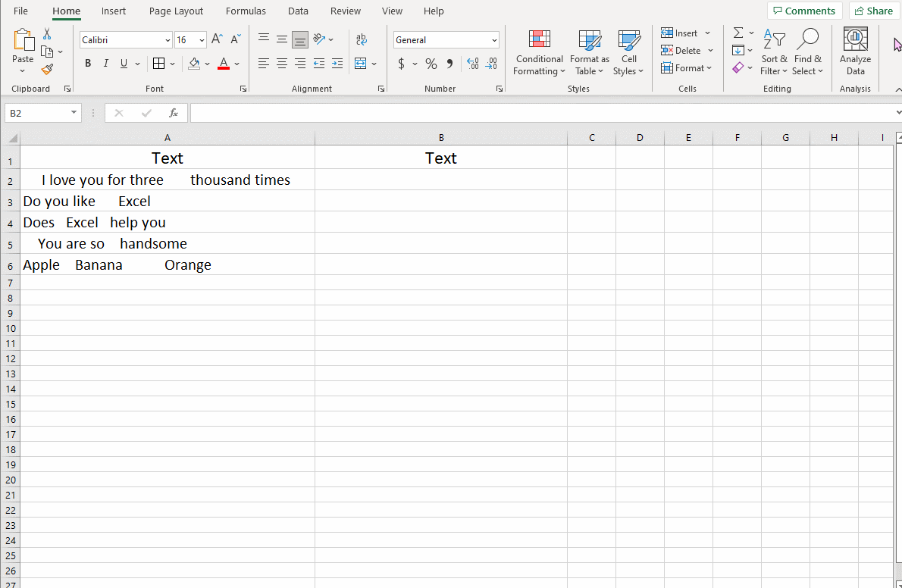Viewport: 902px width, 588px height.
Task: Select the Italic formatting icon
Action: [x=105, y=64]
